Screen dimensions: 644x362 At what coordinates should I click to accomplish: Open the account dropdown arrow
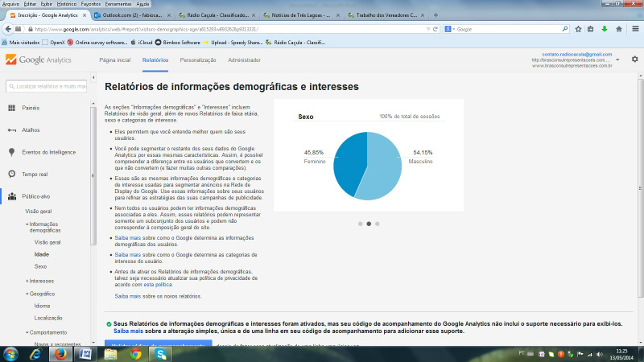pyautogui.click(x=617, y=60)
